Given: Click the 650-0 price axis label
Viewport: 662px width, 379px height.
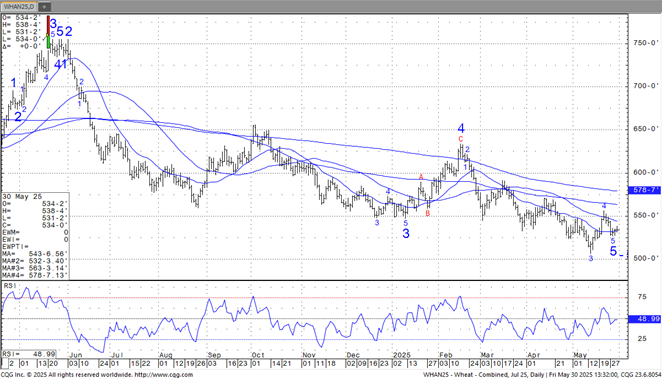Looking at the screenshot, I should tap(645, 129).
